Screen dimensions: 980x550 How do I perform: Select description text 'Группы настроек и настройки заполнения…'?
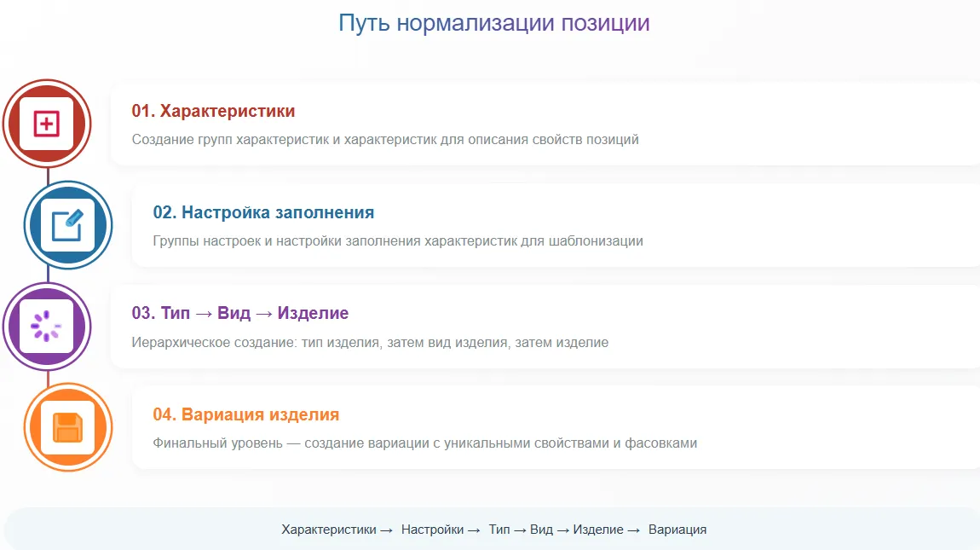[x=398, y=241]
